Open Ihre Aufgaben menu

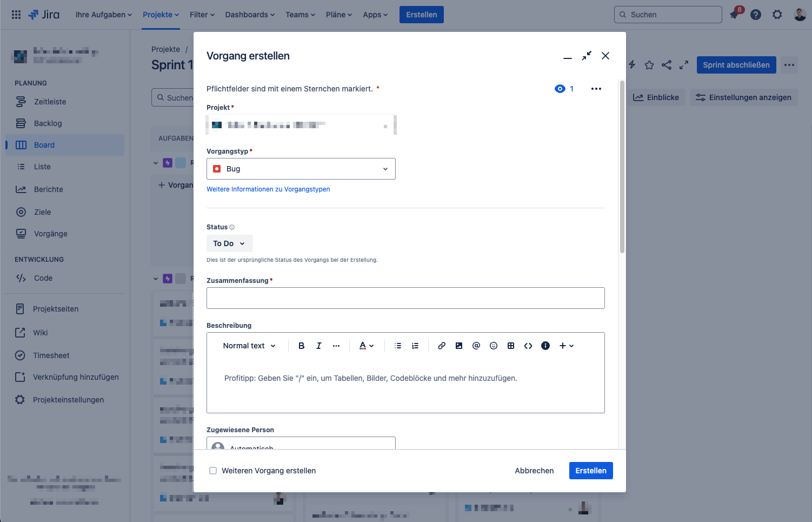[x=104, y=15]
